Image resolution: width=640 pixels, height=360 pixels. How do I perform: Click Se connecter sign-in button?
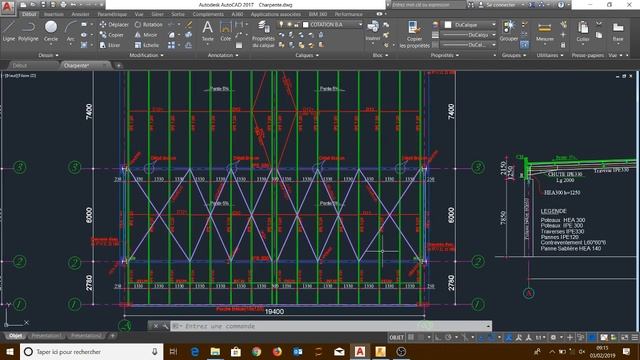coord(501,5)
